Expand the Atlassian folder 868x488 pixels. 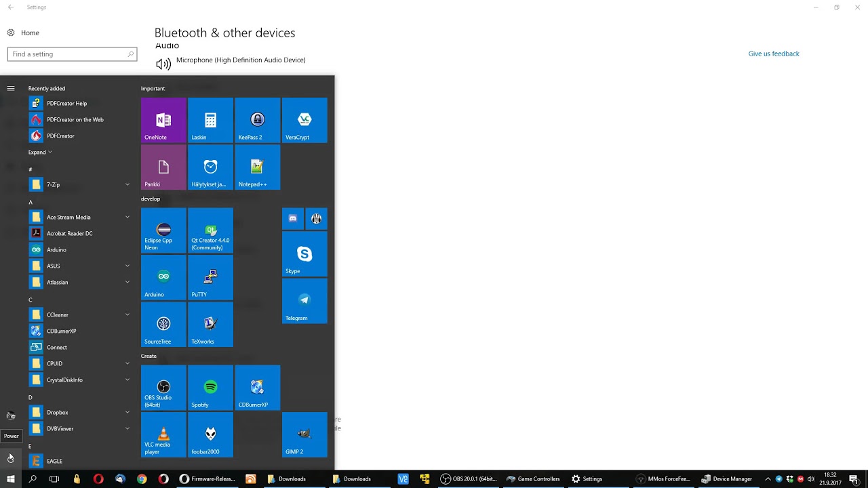point(79,282)
